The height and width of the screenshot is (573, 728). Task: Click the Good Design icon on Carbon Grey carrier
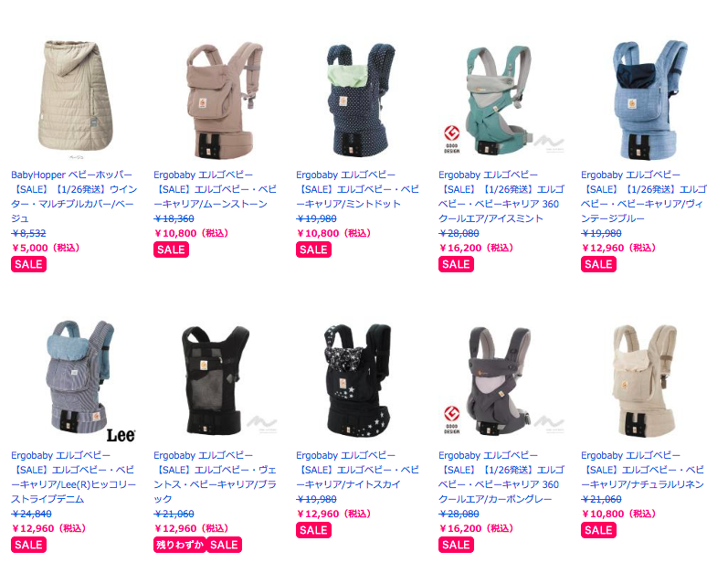452,419
